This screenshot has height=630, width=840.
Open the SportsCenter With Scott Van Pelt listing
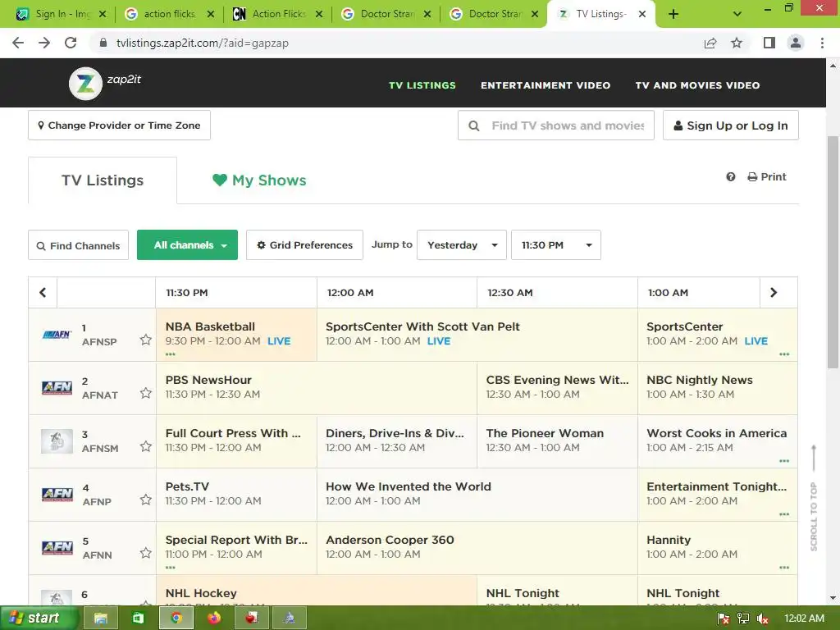pyautogui.click(x=477, y=335)
